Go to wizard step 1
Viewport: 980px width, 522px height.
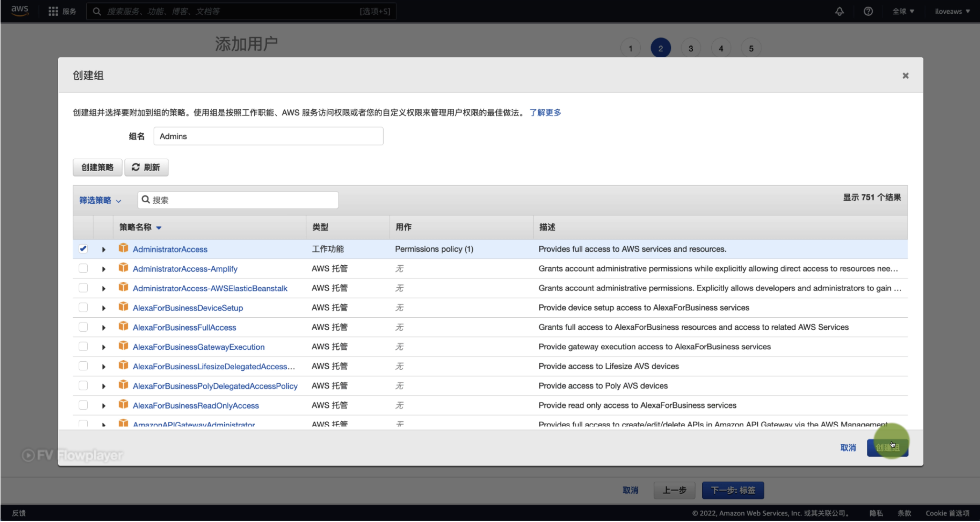pos(630,48)
